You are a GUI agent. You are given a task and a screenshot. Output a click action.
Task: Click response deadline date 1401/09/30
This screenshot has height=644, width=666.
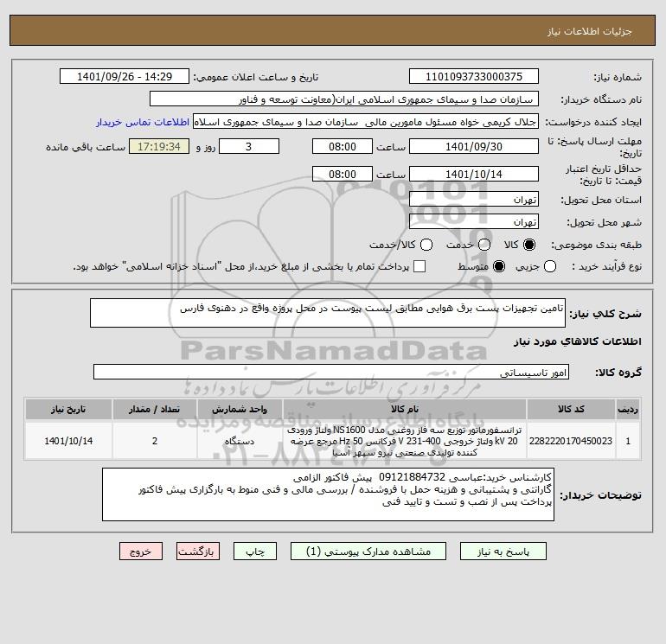474,146
